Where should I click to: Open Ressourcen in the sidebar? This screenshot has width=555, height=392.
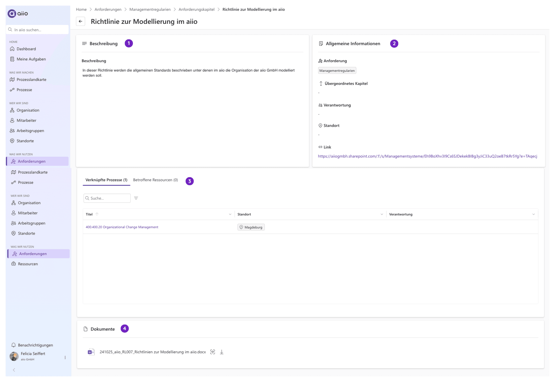click(28, 264)
